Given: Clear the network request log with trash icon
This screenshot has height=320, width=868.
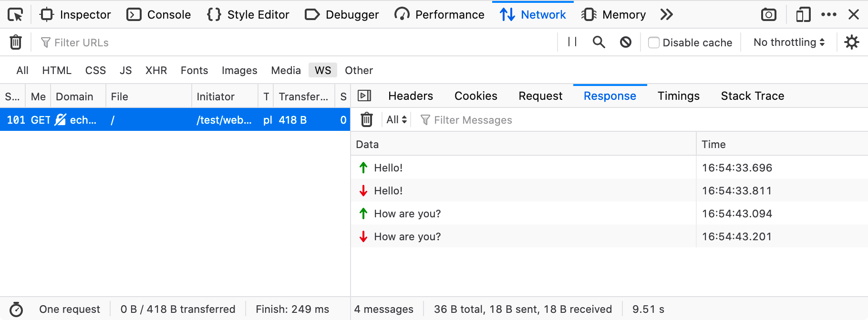Looking at the screenshot, I should [16, 43].
